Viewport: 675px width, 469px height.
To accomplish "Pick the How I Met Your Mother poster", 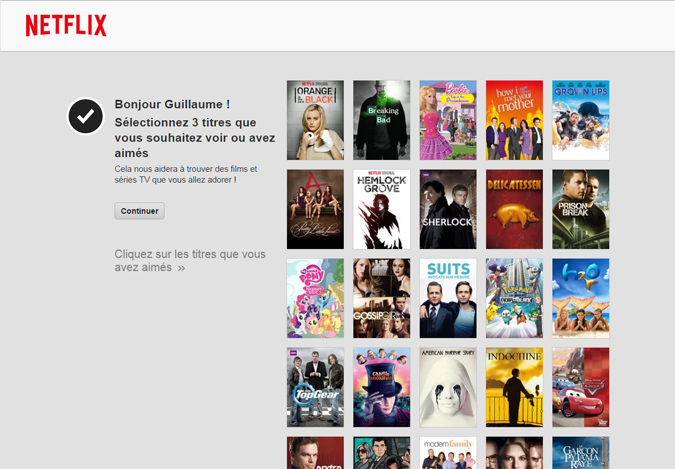I will click(x=514, y=120).
